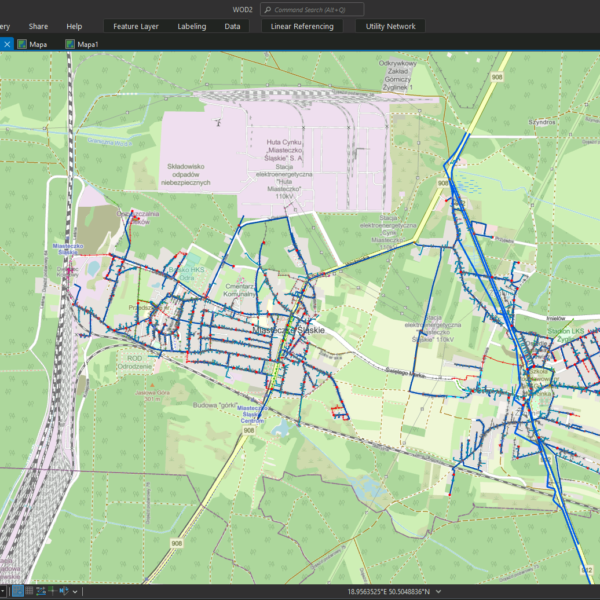Open the Utility Network ribbon tab
Image resolution: width=600 pixels, height=600 pixels.
point(391,26)
